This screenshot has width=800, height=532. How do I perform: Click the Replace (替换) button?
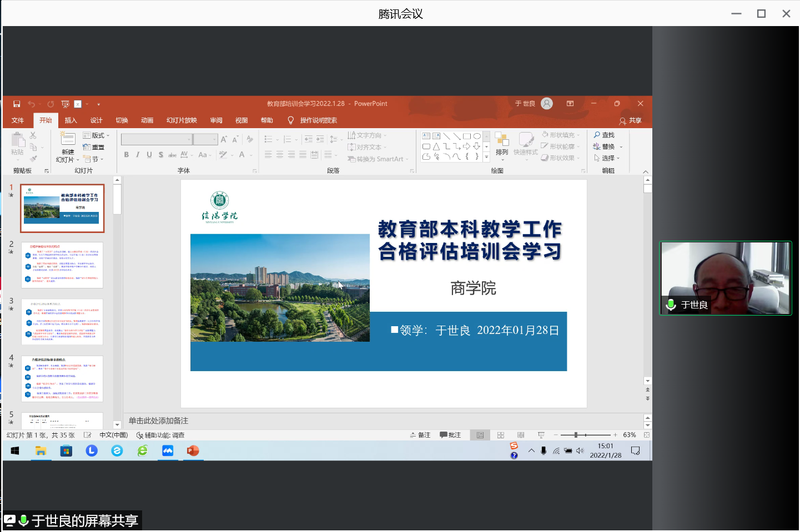pos(605,146)
